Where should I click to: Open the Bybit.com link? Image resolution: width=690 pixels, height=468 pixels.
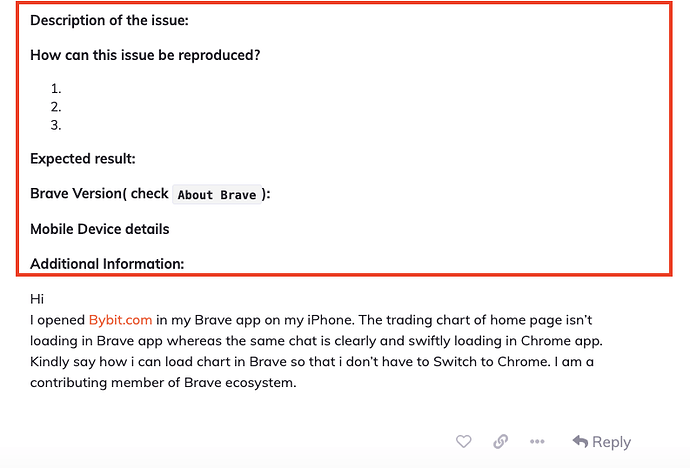click(x=121, y=320)
